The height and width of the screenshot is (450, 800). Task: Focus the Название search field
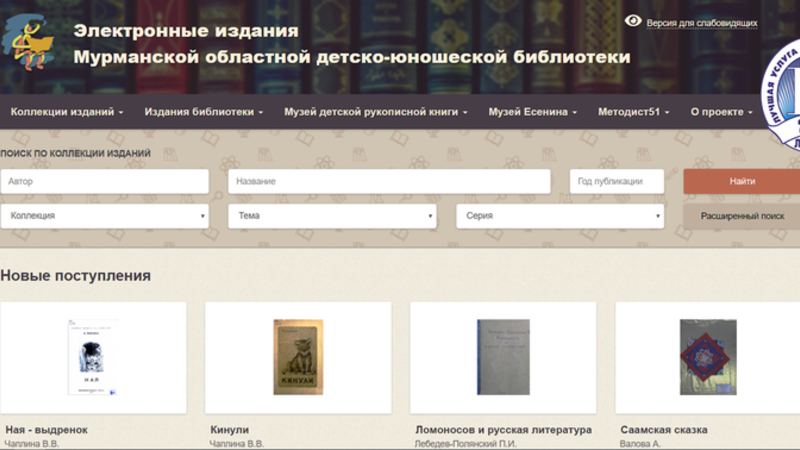coord(389,182)
